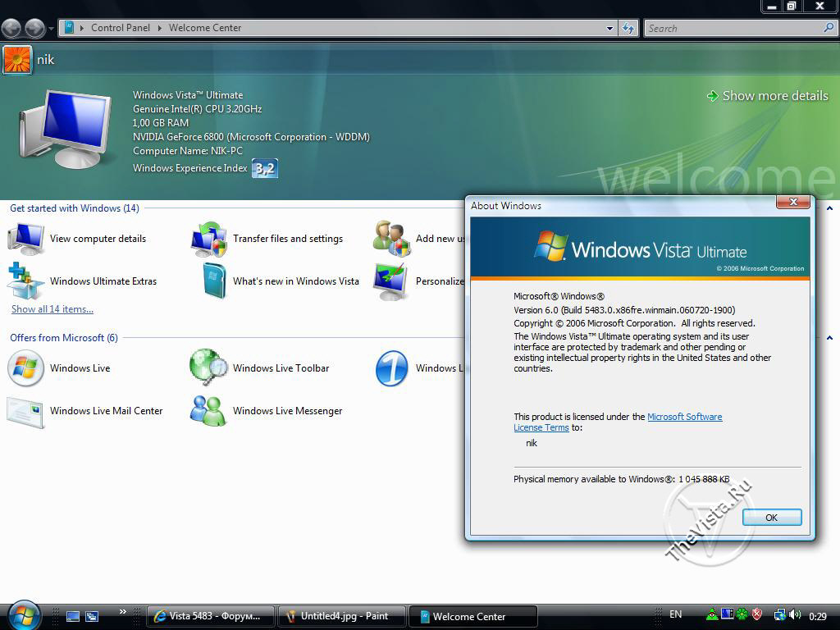840x630 pixels.
Task: Click NVIDIA display tray icon
Action: click(727, 614)
